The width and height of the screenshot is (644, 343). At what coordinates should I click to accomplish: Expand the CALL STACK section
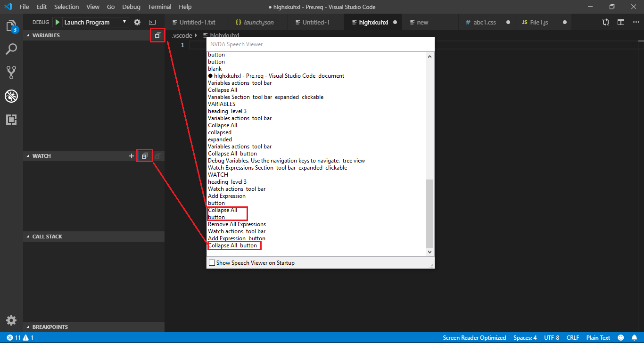coord(46,236)
